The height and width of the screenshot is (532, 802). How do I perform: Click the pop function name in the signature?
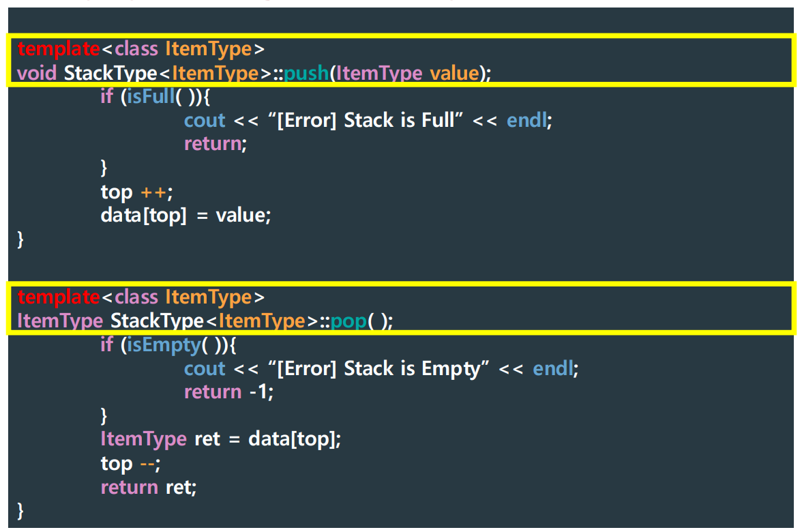(348, 321)
